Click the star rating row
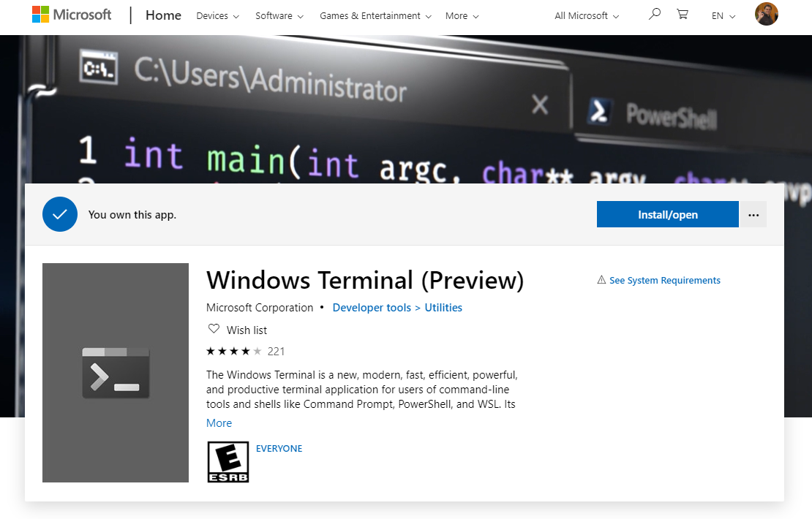 [x=233, y=352]
